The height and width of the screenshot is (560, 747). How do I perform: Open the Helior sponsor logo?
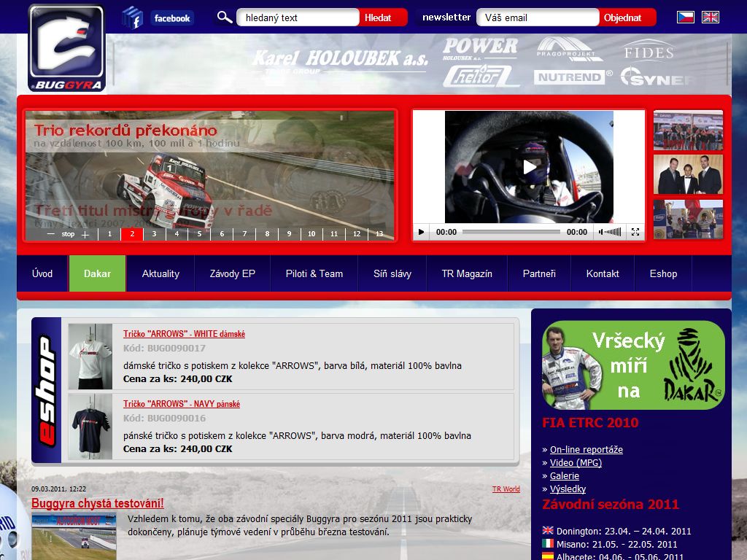click(x=480, y=76)
